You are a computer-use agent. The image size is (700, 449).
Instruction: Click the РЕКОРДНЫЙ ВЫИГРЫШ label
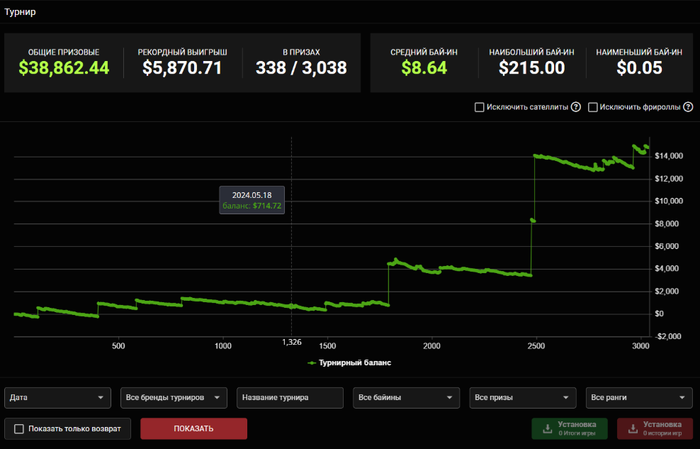(x=183, y=52)
